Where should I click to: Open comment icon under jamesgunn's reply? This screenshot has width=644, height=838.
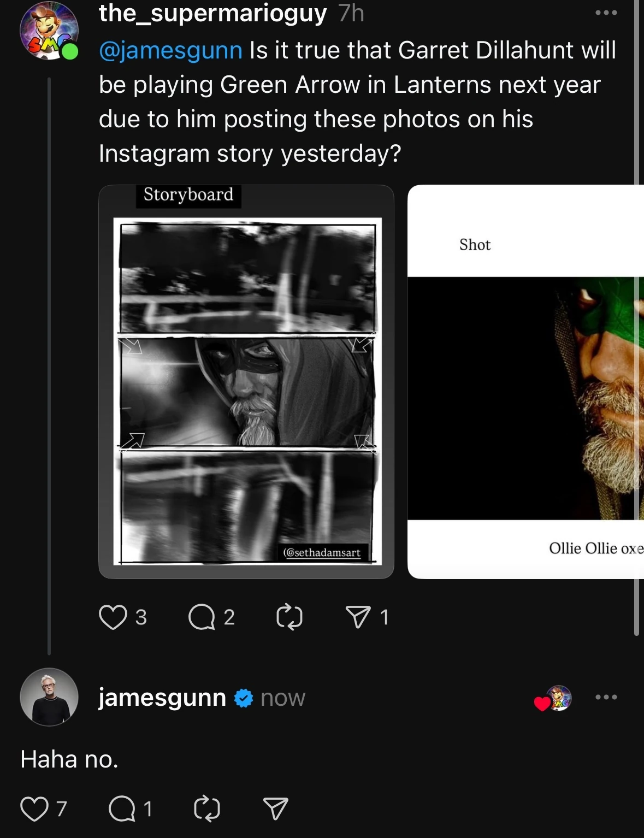pos(122,809)
